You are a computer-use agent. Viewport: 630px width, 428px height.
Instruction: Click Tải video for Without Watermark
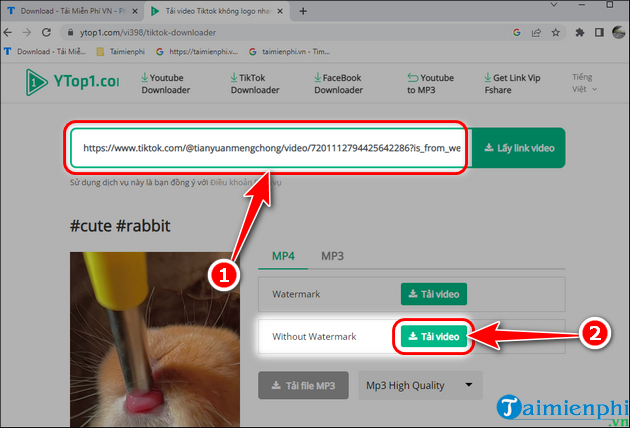pyautogui.click(x=434, y=336)
